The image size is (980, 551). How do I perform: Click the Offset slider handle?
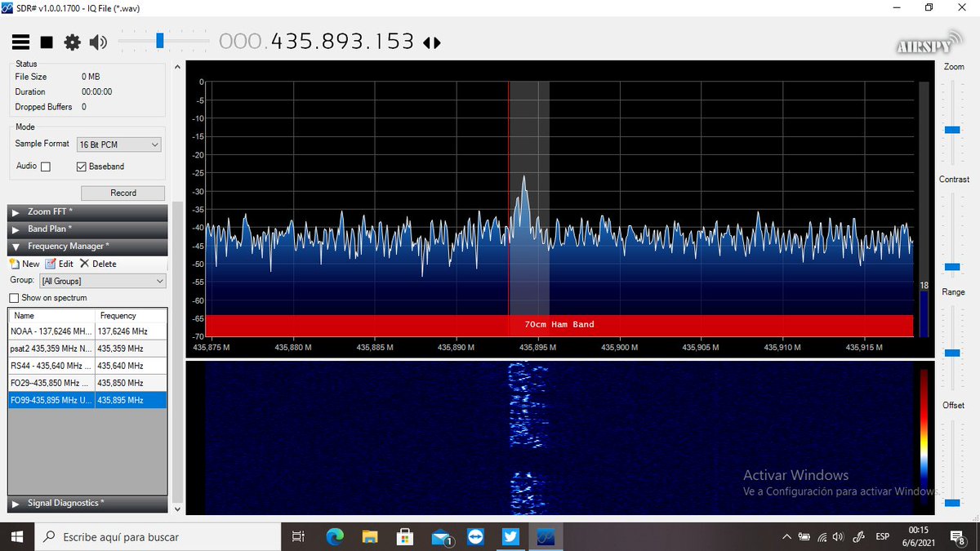(952, 503)
